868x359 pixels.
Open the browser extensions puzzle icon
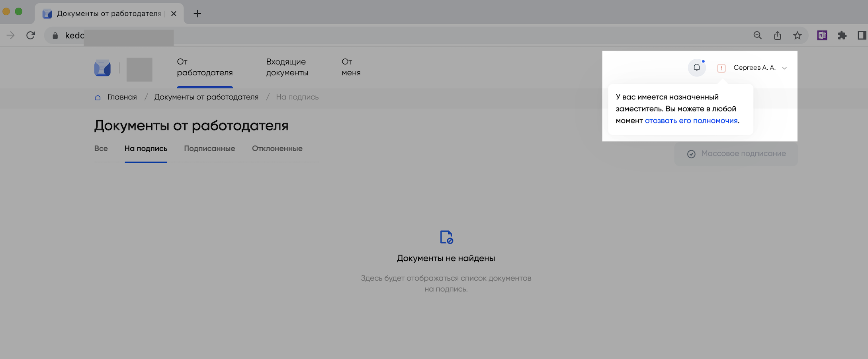pyautogui.click(x=842, y=35)
